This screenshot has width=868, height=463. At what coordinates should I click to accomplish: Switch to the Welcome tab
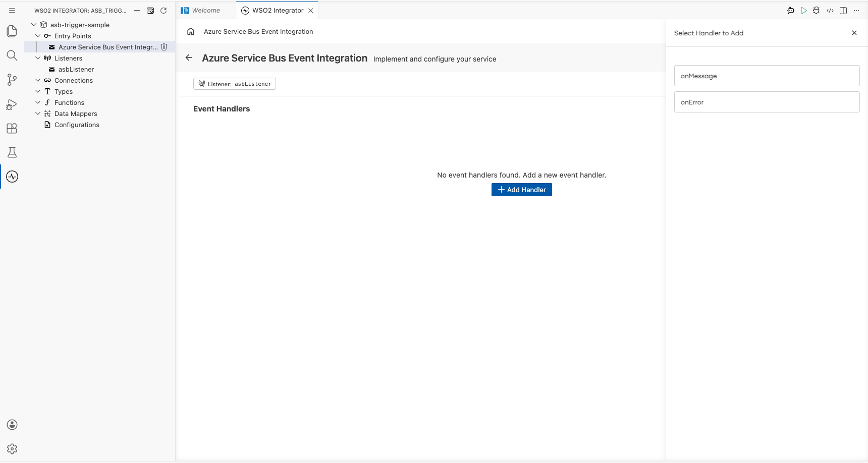tap(206, 10)
